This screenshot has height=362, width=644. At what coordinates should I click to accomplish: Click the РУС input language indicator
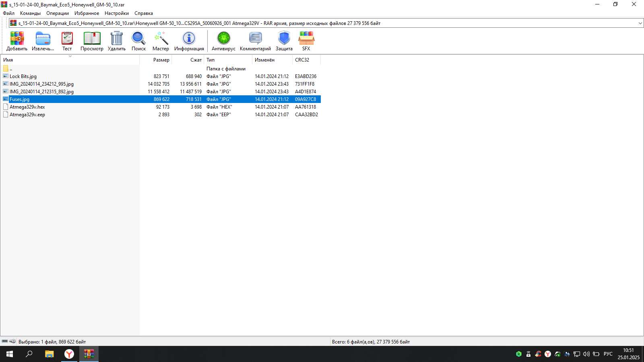[x=608, y=354]
